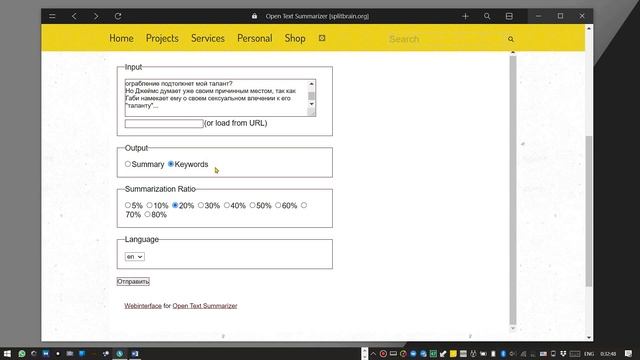The width and height of the screenshot is (640, 360).
Task: Open the browser hamburger menu
Action: click(x=52, y=16)
